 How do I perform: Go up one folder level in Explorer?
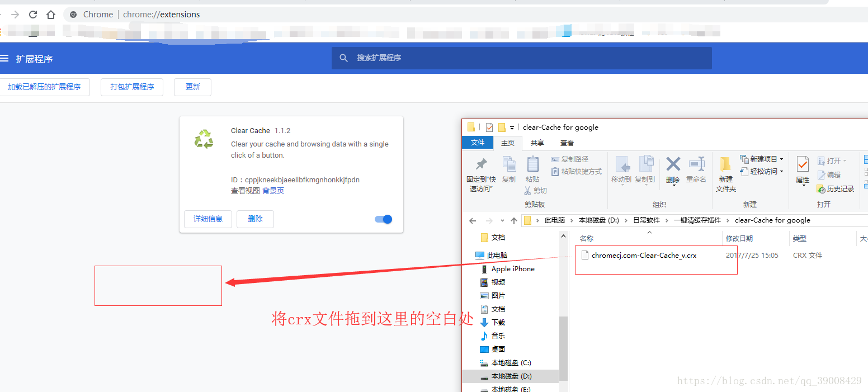[514, 220]
